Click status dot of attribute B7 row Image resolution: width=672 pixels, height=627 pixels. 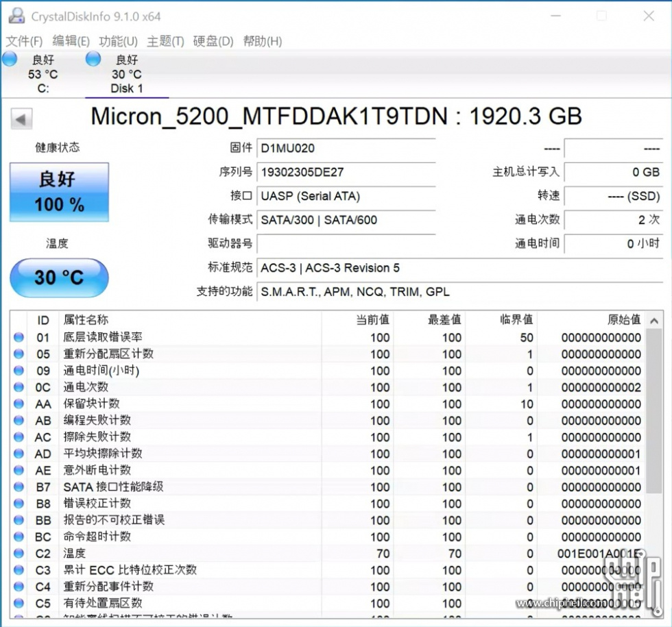[19, 487]
